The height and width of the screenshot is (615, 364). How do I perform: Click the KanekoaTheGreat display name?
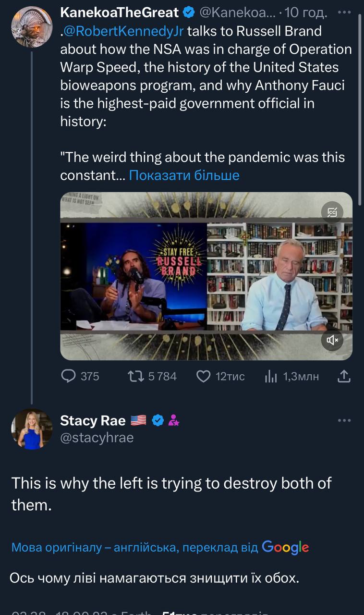[x=119, y=12]
